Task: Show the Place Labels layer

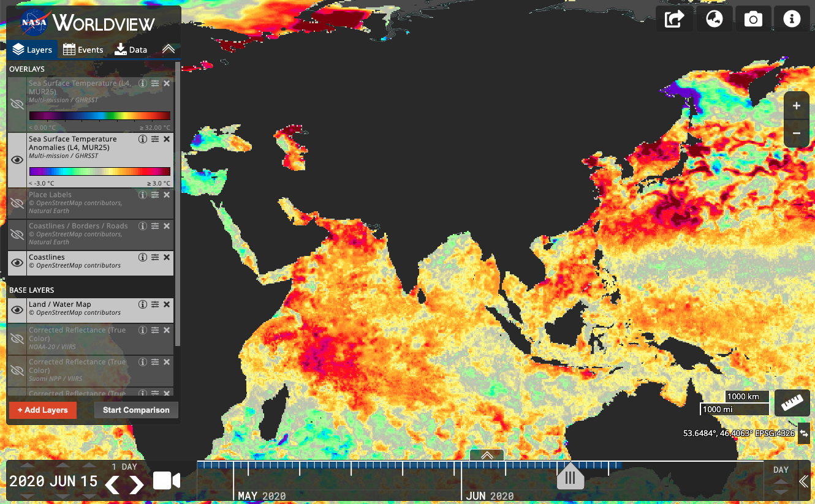Action: point(17,203)
